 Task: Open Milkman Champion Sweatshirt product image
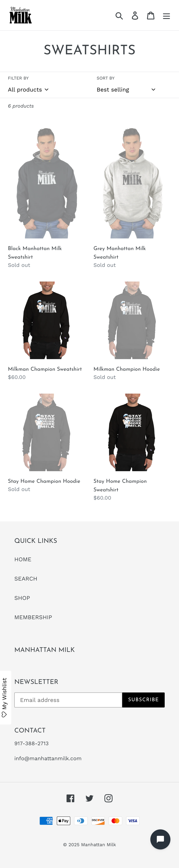point(47,320)
